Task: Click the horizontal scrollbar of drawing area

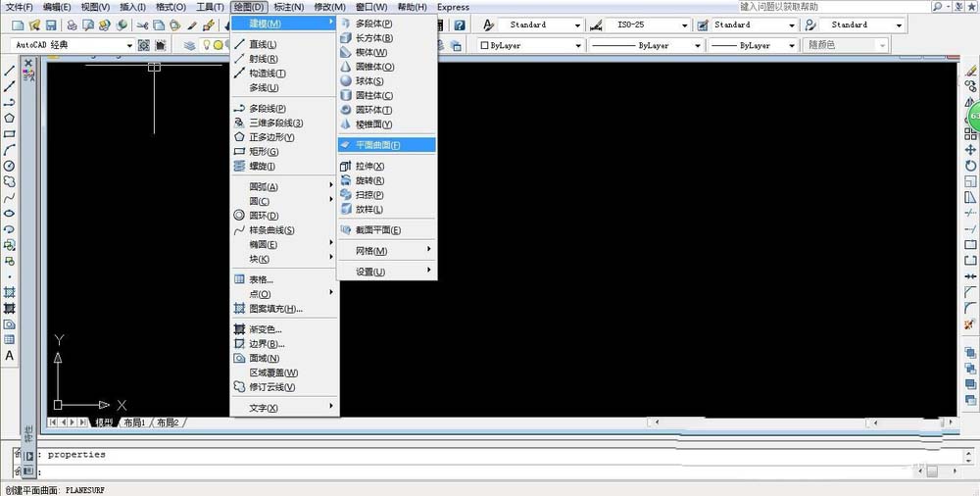Action: click(802, 422)
